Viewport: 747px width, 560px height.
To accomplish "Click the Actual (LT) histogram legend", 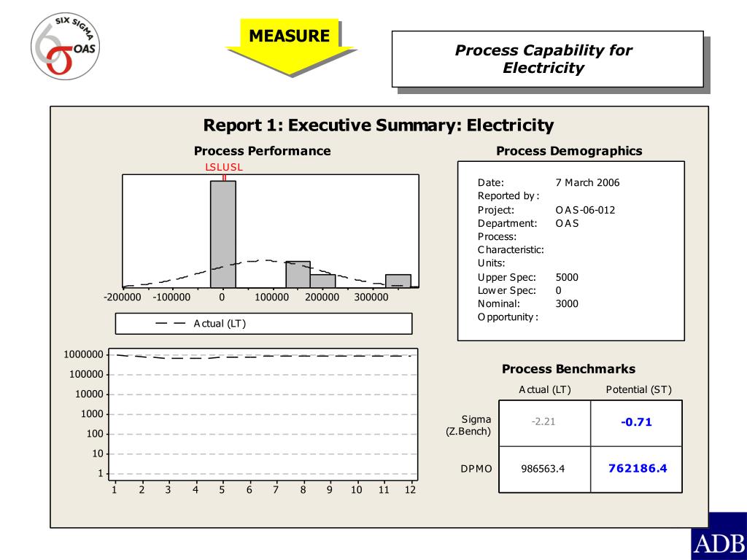I will click(263, 324).
